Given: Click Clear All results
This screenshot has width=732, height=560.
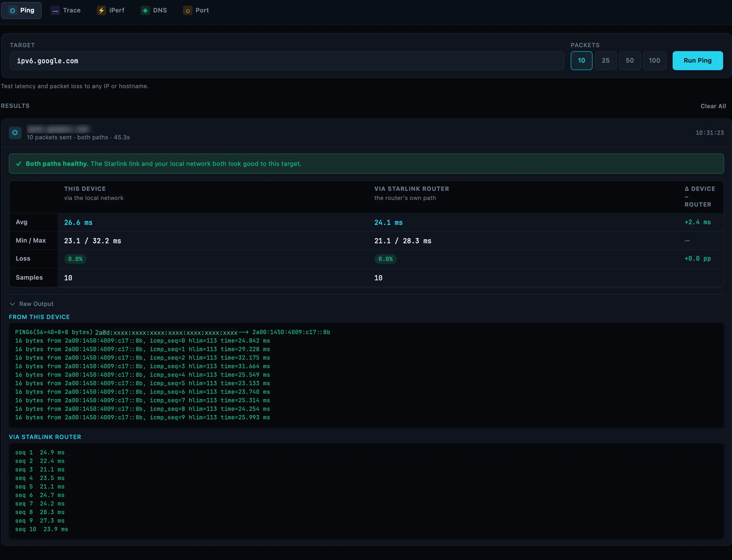Looking at the screenshot, I should 713,106.
